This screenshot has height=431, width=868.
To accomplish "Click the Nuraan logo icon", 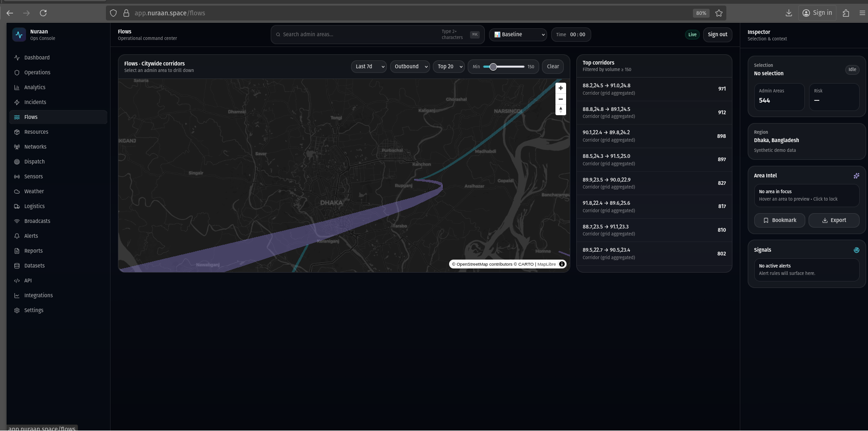I will pos(19,35).
